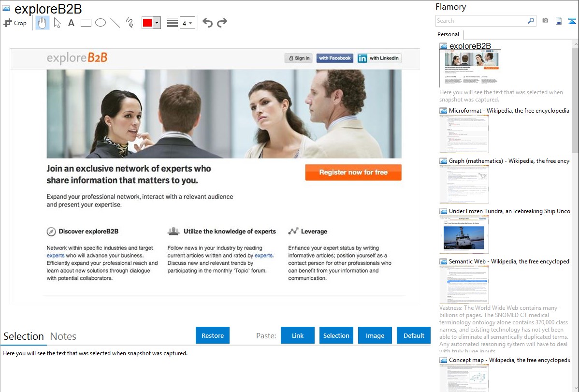Click the snapshot list vertical scrollbar
Image resolution: width=579 pixels, height=392 pixels.
coord(575,100)
